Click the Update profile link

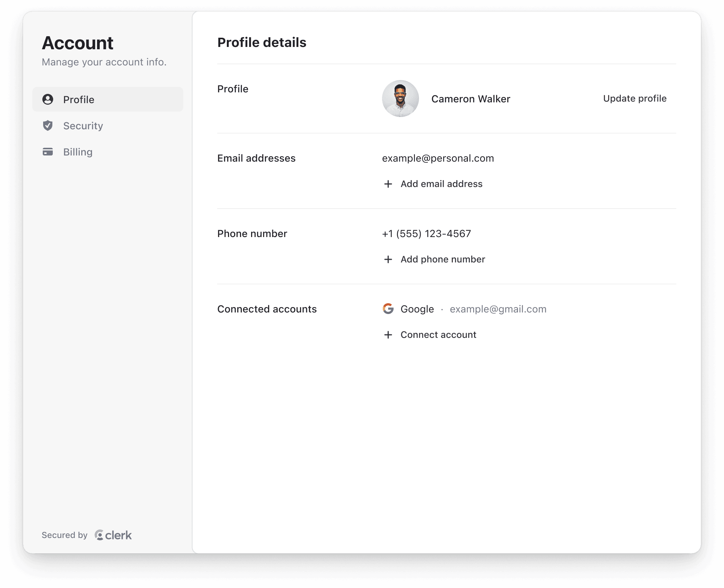point(634,99)
